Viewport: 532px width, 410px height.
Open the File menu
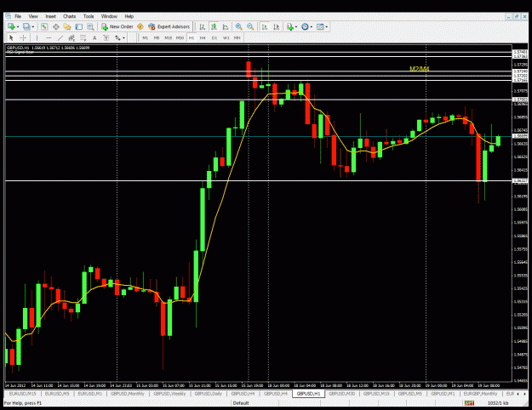[x=18, y=16]
